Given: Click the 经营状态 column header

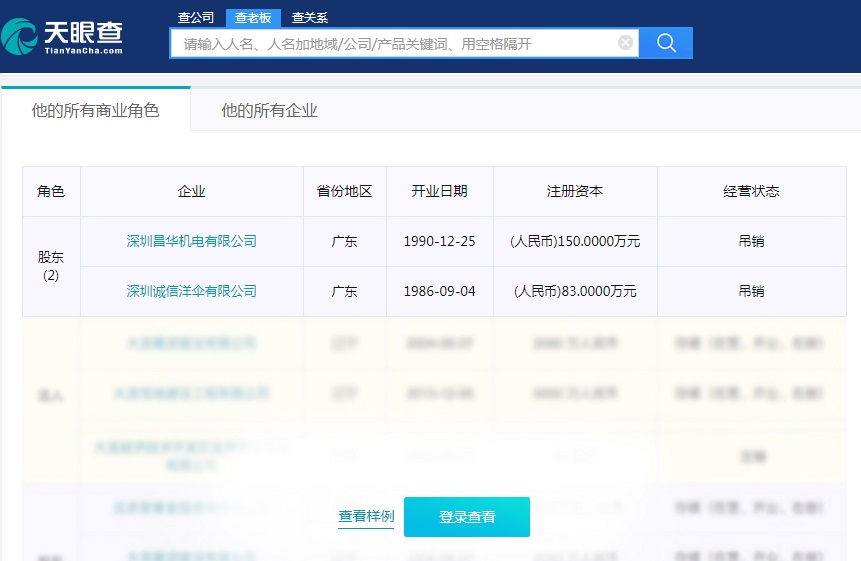Looking at the screenshot, I should 752,191.
